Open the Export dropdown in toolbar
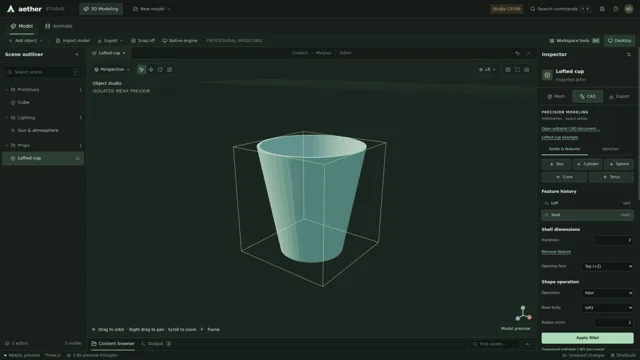640x360 pixels. click(110, 41)
